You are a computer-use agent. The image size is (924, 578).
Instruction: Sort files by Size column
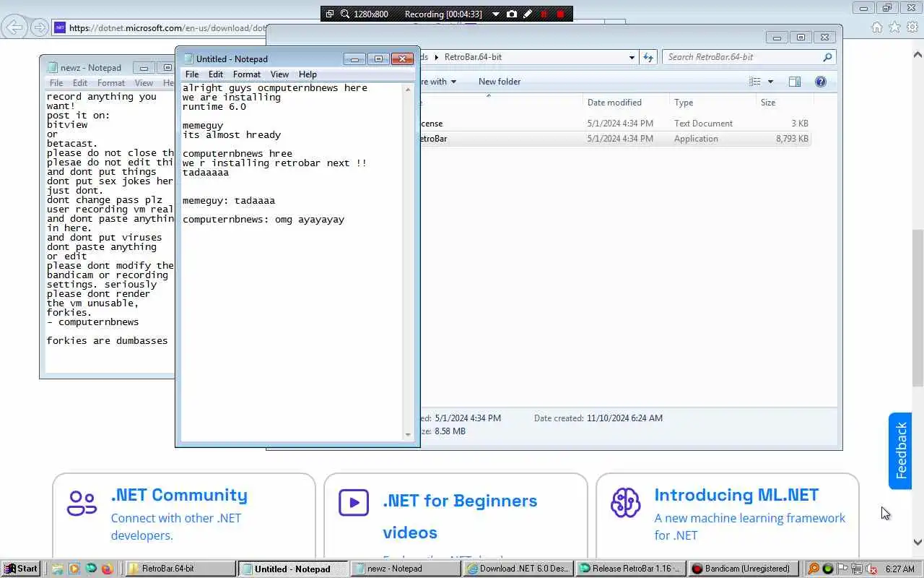point(783,103)
